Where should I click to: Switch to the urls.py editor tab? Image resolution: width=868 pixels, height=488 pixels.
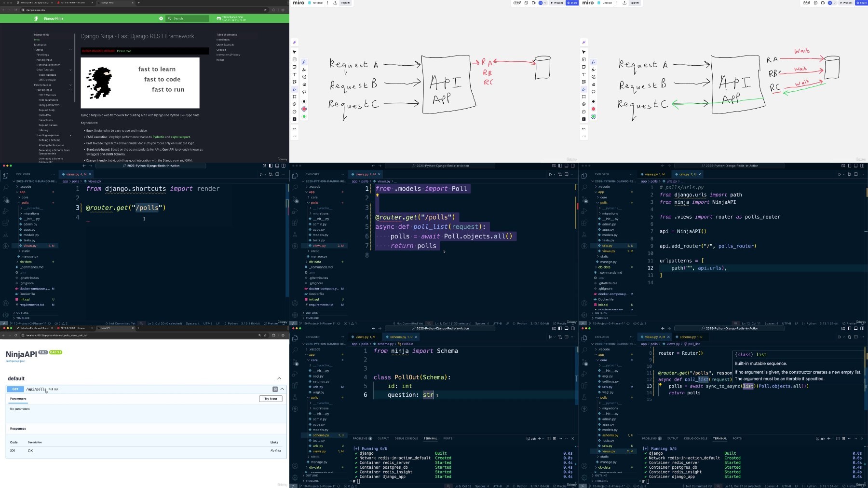(x=687, y=174)
